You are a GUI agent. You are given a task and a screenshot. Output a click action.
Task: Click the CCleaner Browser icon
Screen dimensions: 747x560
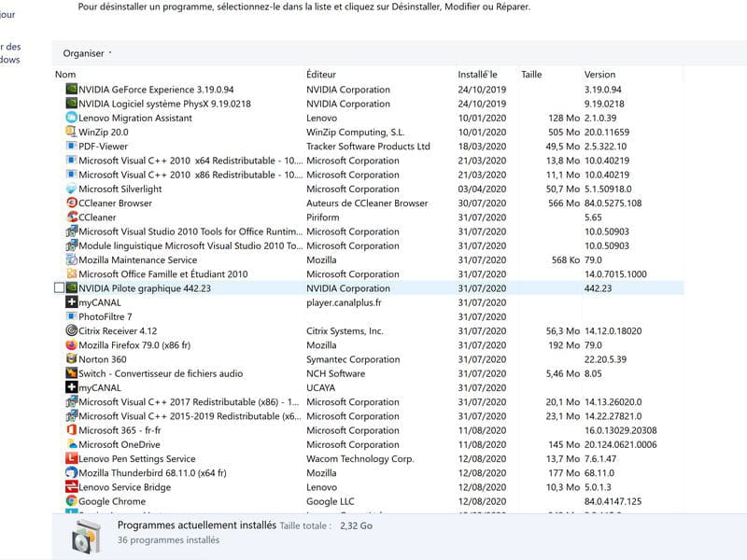(72, 203)
